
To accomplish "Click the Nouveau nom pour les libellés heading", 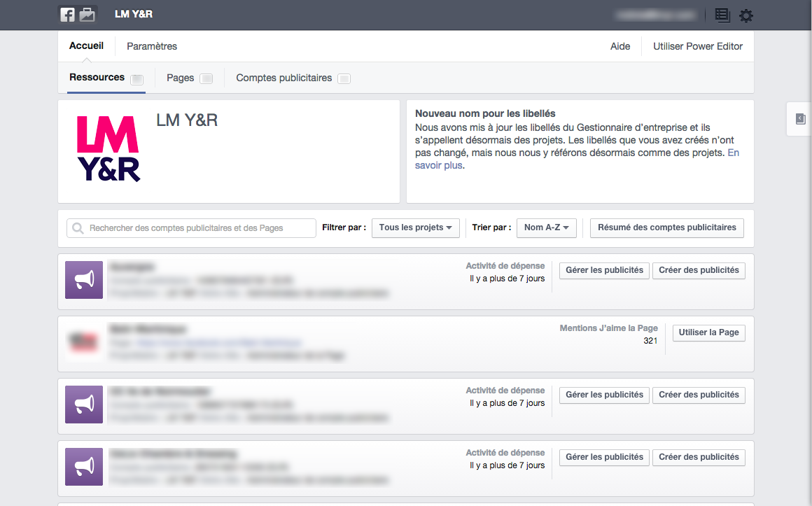I will 485,113.
